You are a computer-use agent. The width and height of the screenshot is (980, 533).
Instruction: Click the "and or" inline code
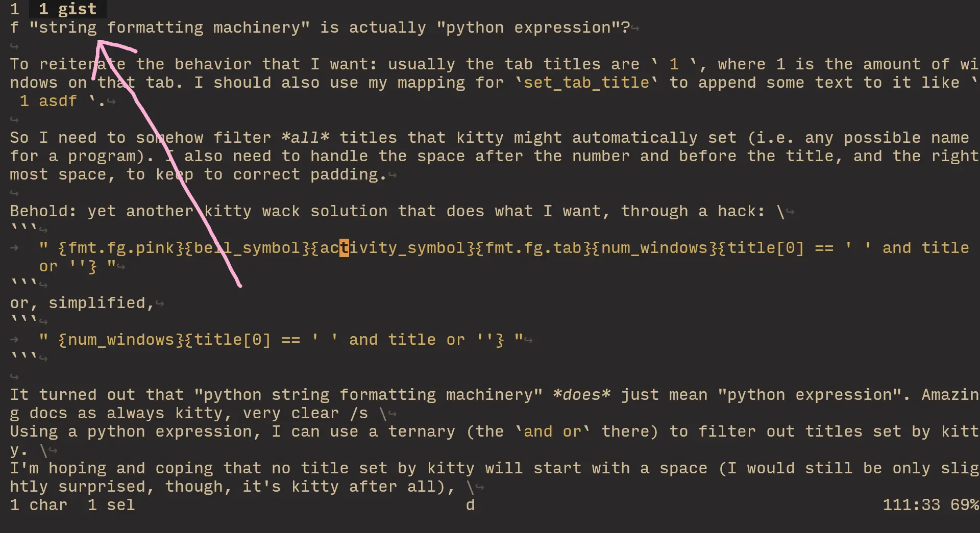point(552,432)
